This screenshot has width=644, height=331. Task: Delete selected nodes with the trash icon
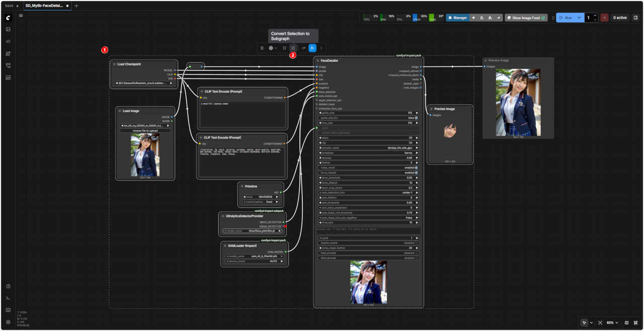point(262,48)
